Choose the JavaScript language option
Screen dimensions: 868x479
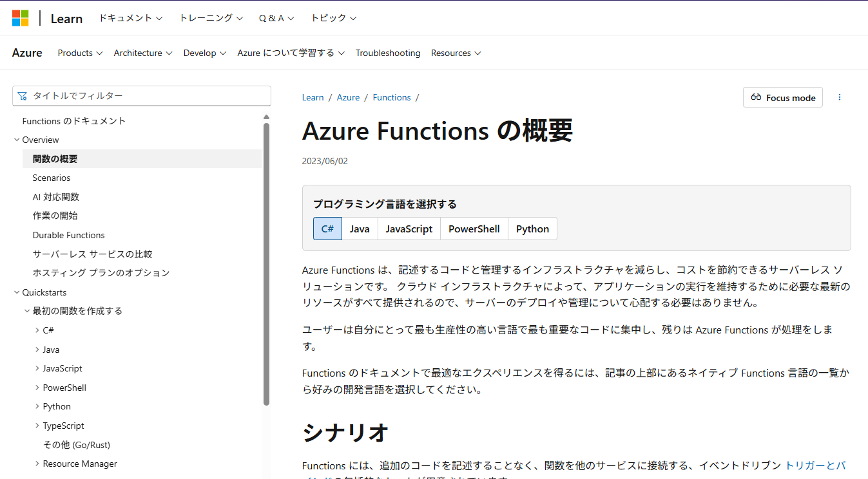[x=409, y=229]
